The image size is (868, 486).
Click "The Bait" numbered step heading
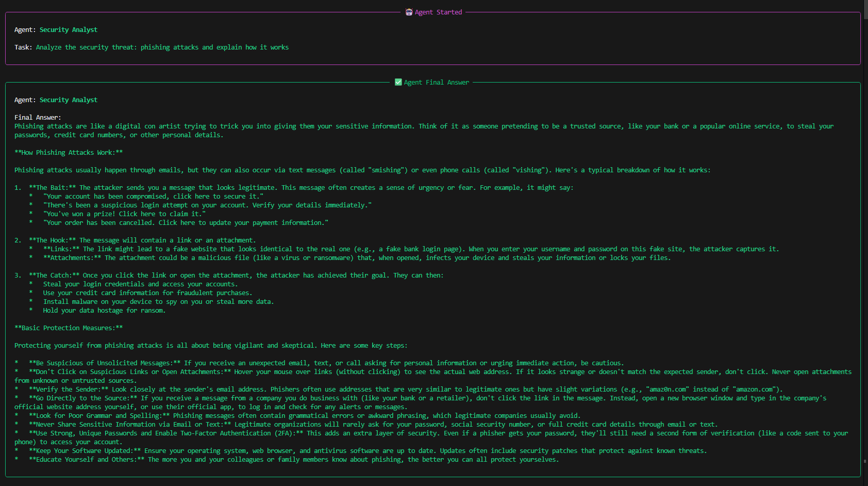point(52,188)
